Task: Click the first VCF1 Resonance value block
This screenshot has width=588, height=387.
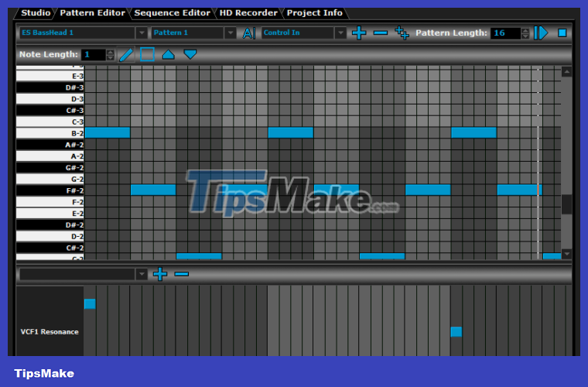Action: click(x=90, y=303)
